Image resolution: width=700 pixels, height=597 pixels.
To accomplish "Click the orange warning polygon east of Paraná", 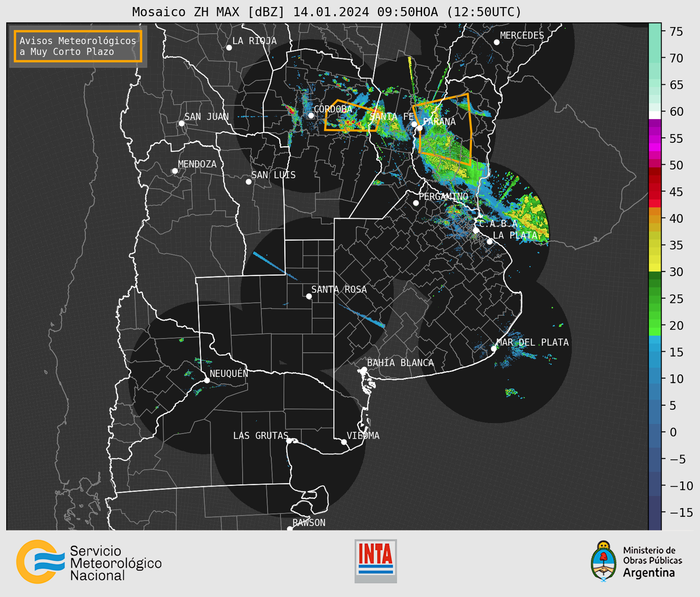I will [442, 129].
